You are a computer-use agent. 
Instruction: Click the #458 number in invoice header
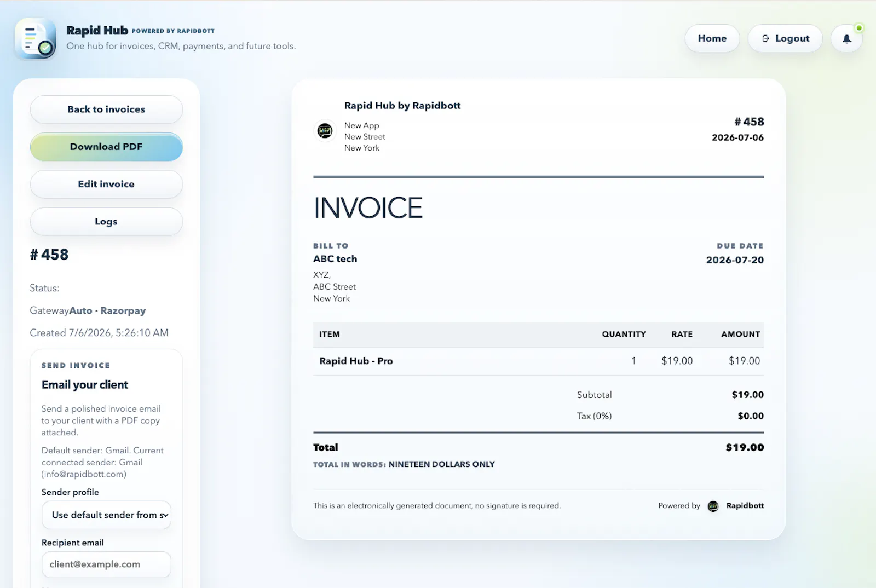click(x=749, y=122)
